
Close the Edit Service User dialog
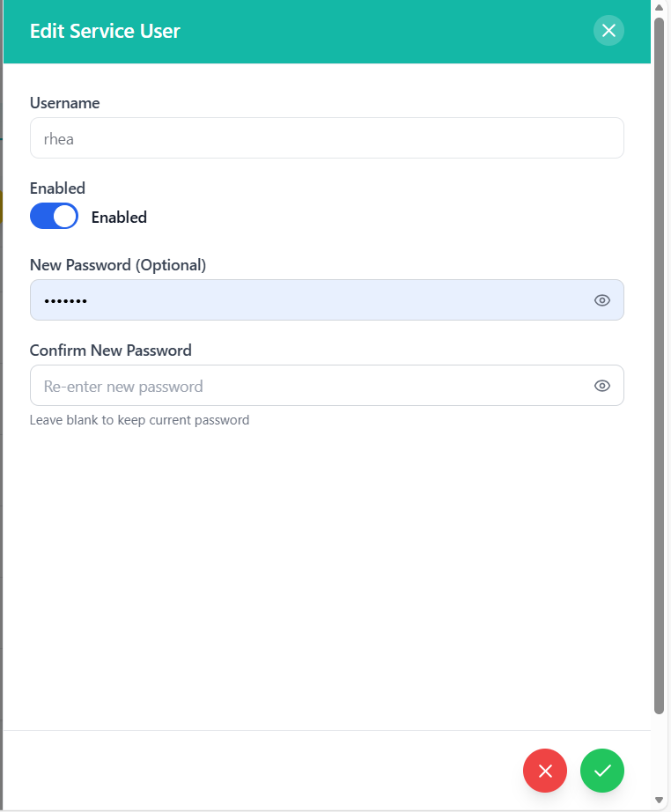608,31
